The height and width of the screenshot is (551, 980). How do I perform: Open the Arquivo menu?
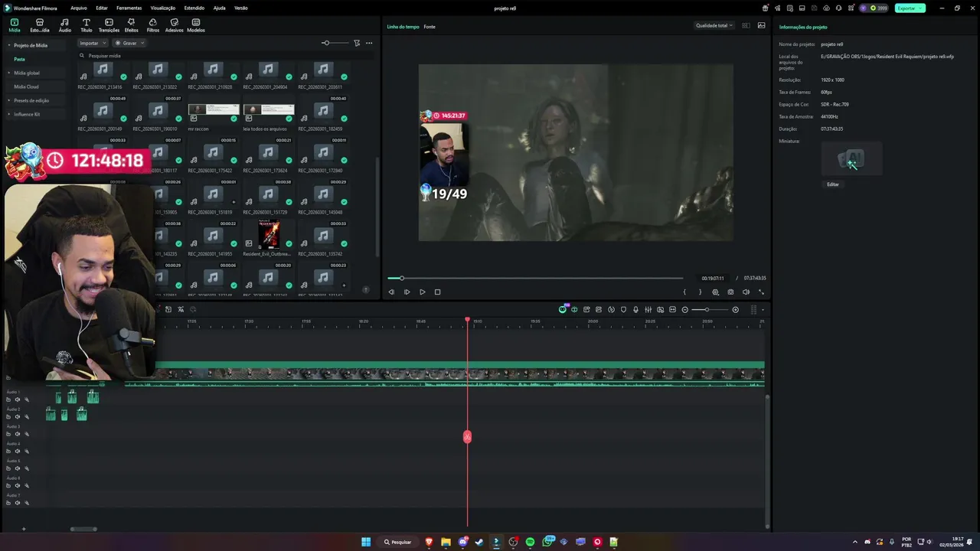tap(78, 8)
